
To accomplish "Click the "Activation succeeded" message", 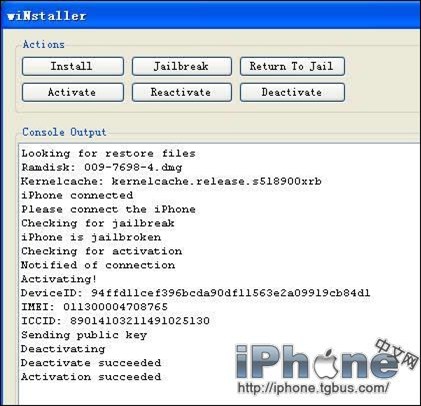I will (91, 377).
